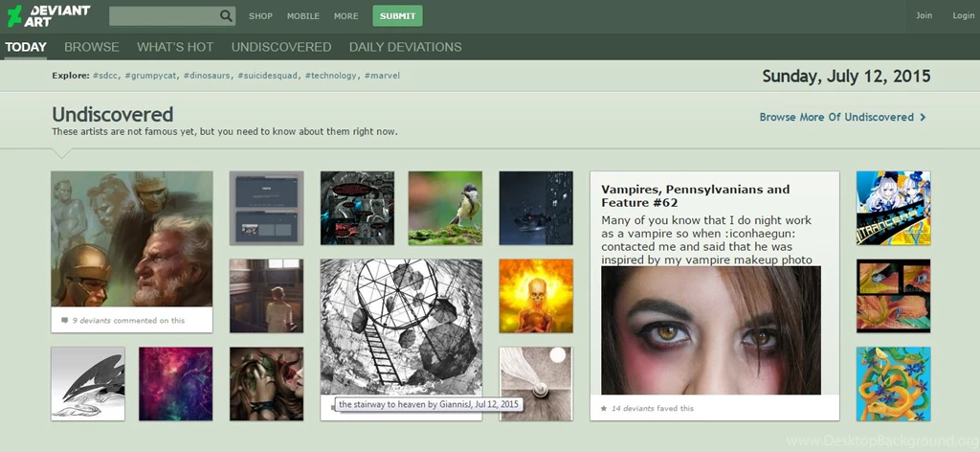The image size is (980, 452).
Task: Focus the search input field
Action: (x=165, y=15)
